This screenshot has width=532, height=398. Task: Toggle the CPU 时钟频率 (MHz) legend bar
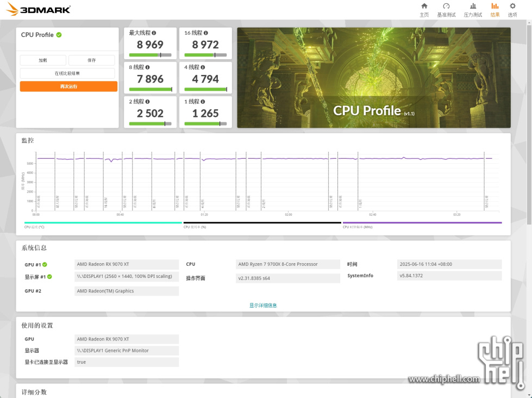pos(422,223)
